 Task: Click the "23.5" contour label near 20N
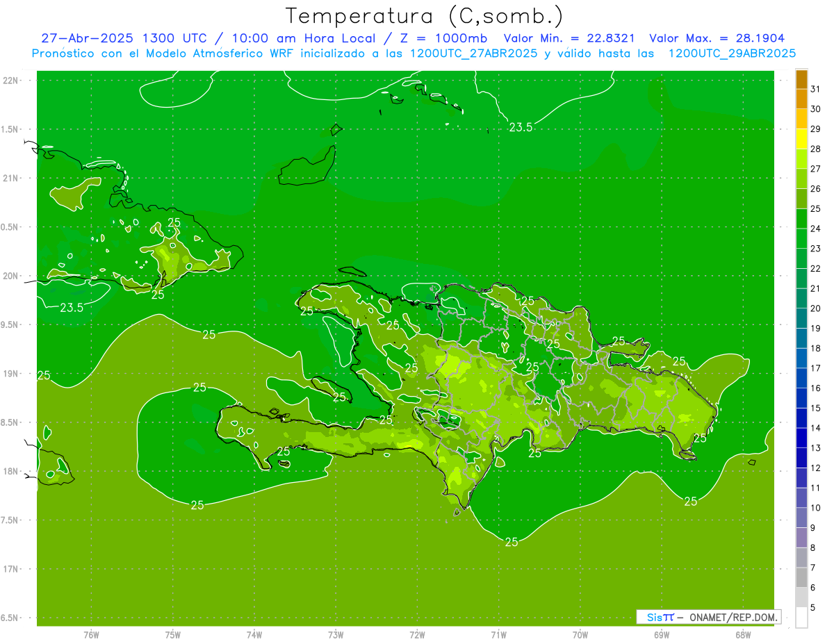coord(72,308)
